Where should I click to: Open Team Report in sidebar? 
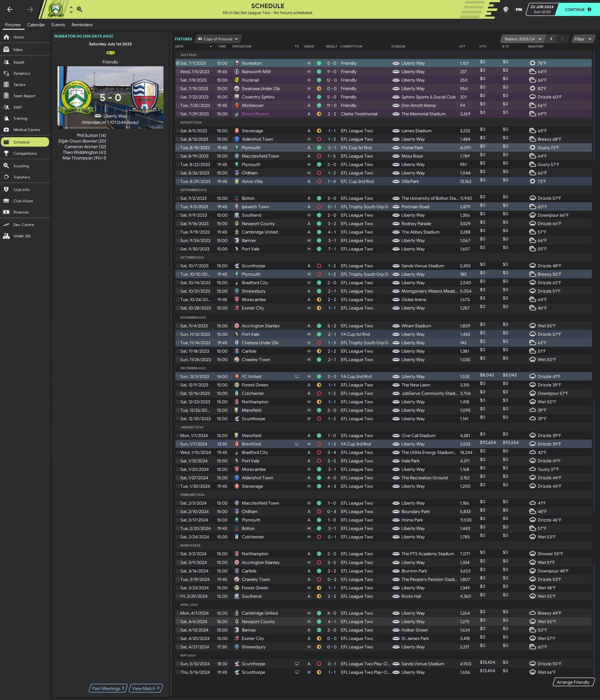[x=25, y=96]
